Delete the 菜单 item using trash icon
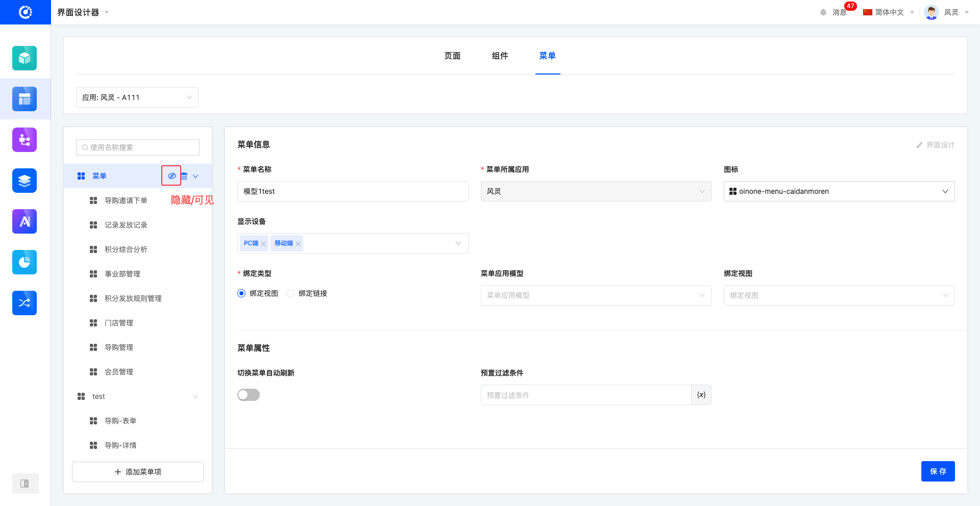 184,176
